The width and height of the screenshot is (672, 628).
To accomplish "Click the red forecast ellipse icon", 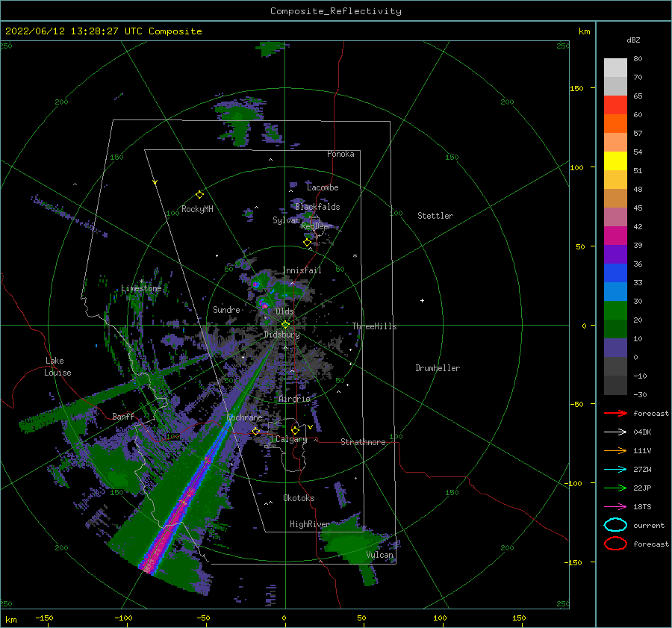I will point(615,544).
